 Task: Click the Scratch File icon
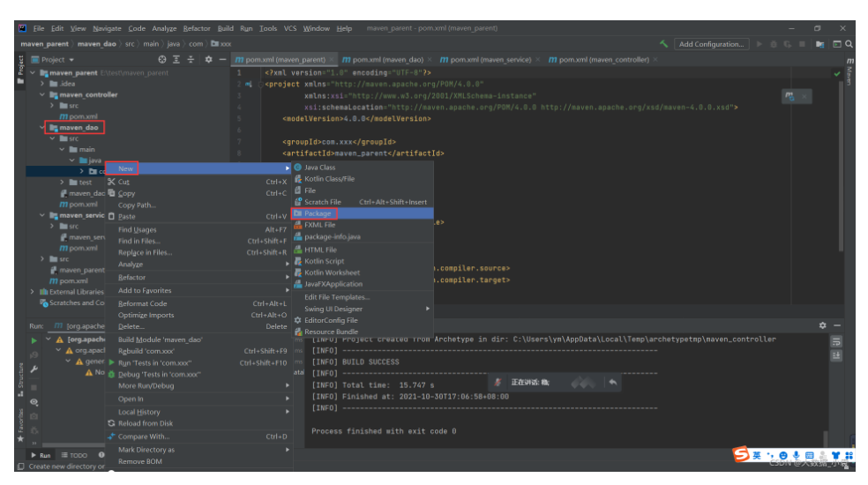point(298,202)
